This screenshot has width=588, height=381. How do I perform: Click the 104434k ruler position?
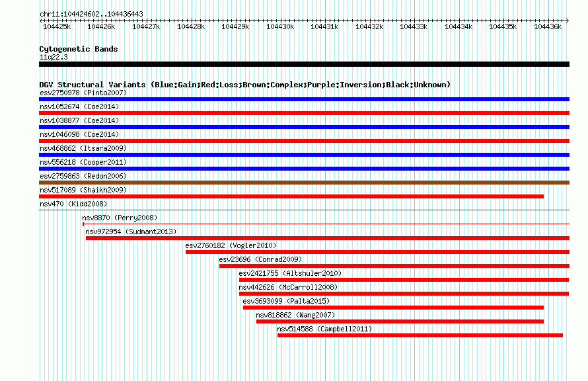459,26
